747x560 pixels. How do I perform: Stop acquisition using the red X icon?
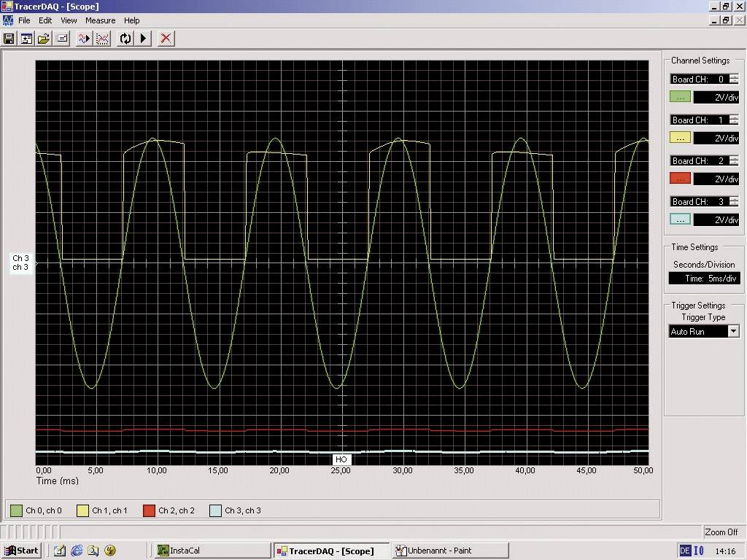click(x=165, y=39)
